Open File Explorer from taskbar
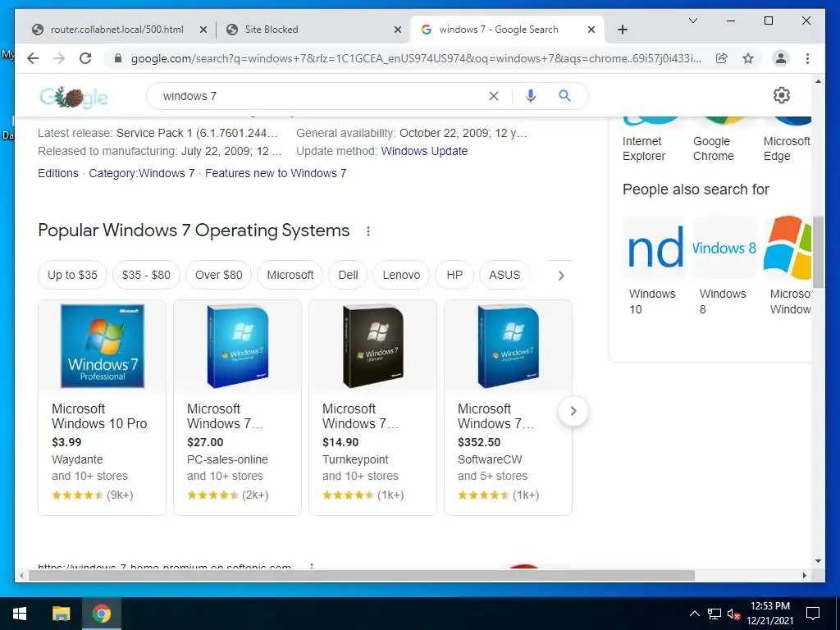 pos(61,614)
